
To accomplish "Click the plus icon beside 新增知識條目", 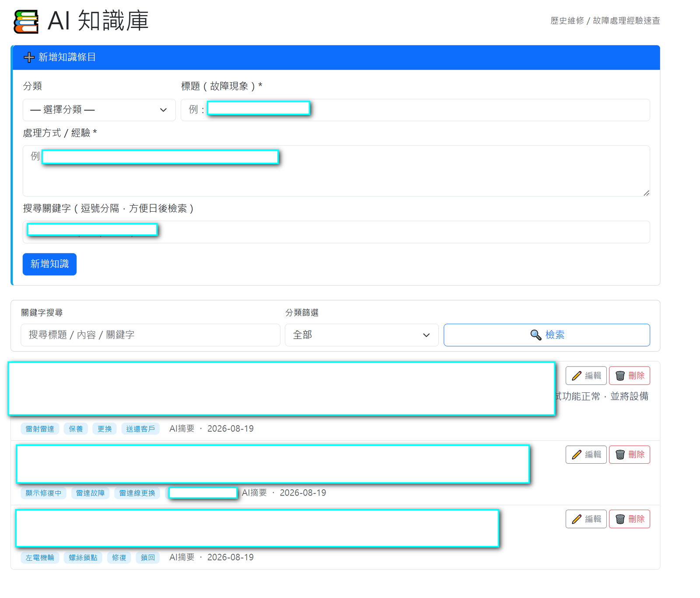I will tap(29, 57).
